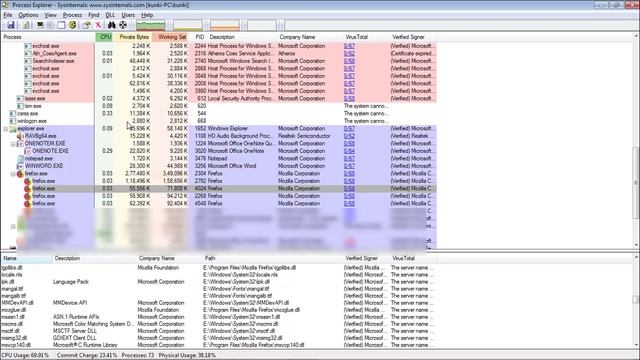Sort by the Private Bytes column header
Viewport: 640px width, 360px height.
tap(133, 37)
